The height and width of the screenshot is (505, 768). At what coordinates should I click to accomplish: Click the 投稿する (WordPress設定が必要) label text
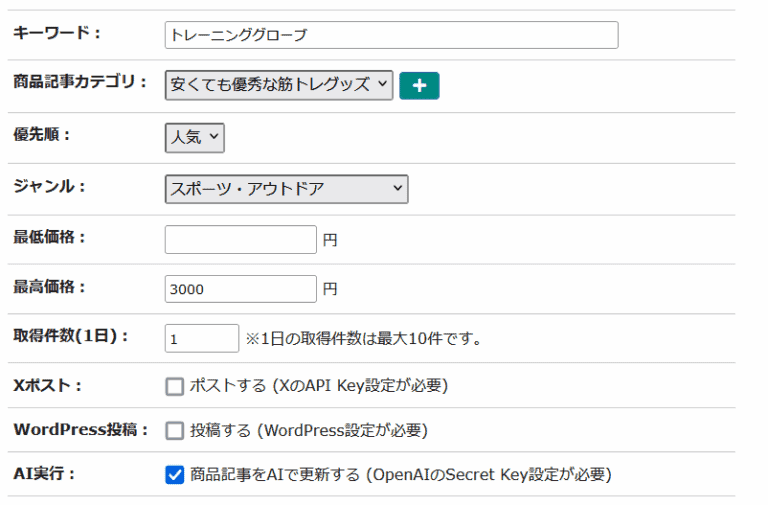tap(308, 430)
